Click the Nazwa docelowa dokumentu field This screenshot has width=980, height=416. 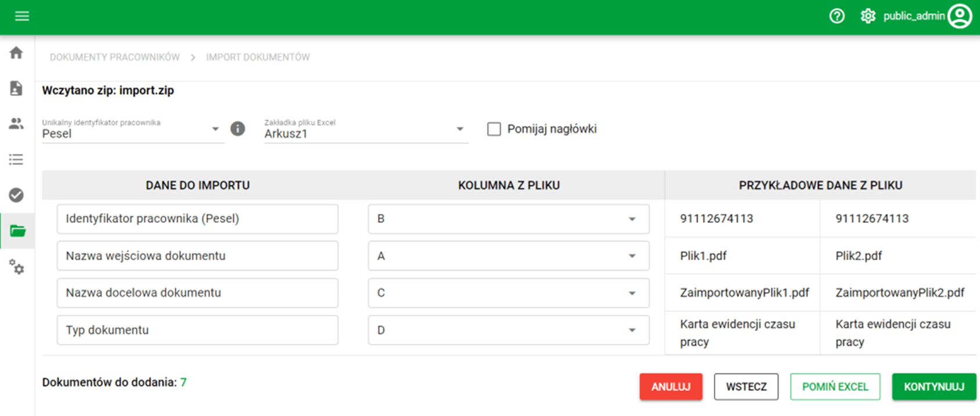(x=197, y=293)
